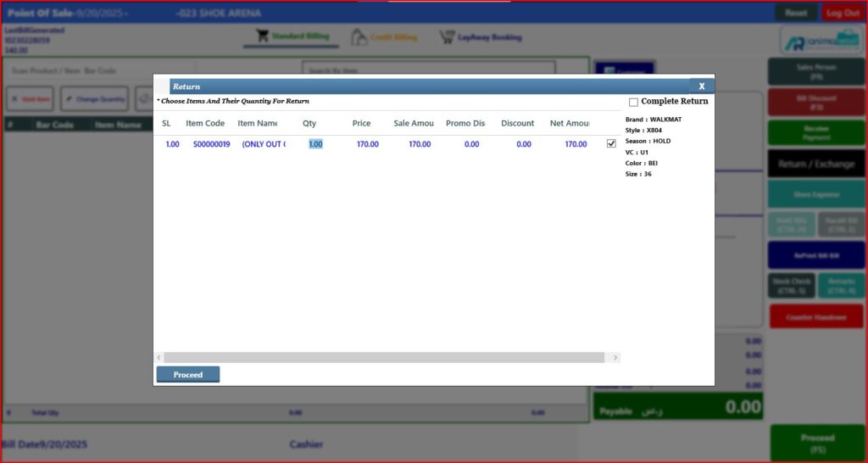Open the Sales Person (F9) option
The image size is (868, 463).
click(815, 71)
